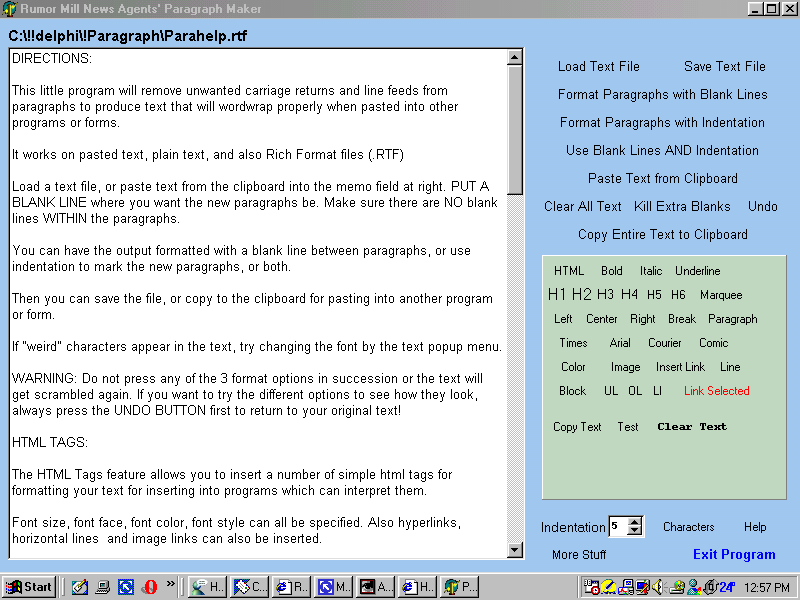Switch to the 'P..' Paragraph Maker taskbar button
The image size is (800, 600).
pyautogui.click(x=460, y=587)
